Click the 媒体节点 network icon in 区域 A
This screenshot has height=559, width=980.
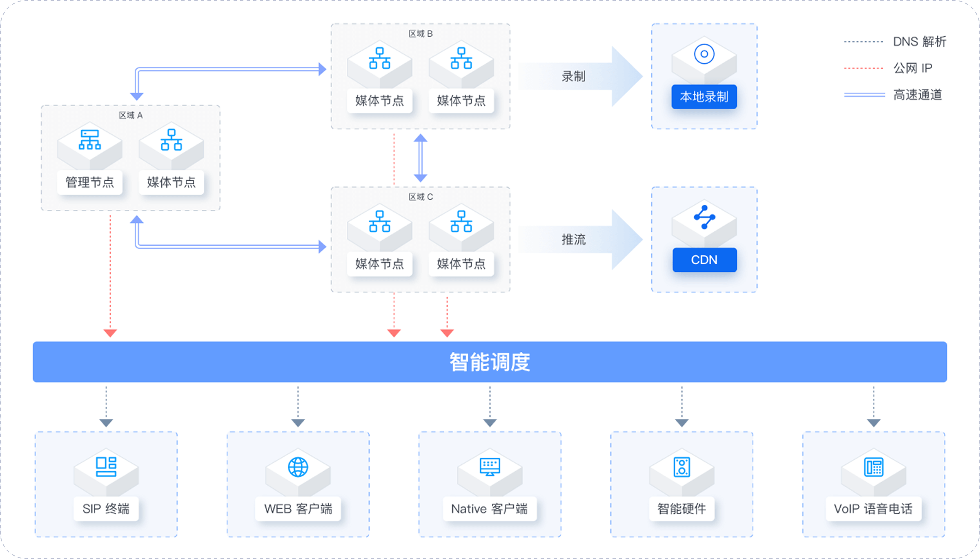coord(171,140)
